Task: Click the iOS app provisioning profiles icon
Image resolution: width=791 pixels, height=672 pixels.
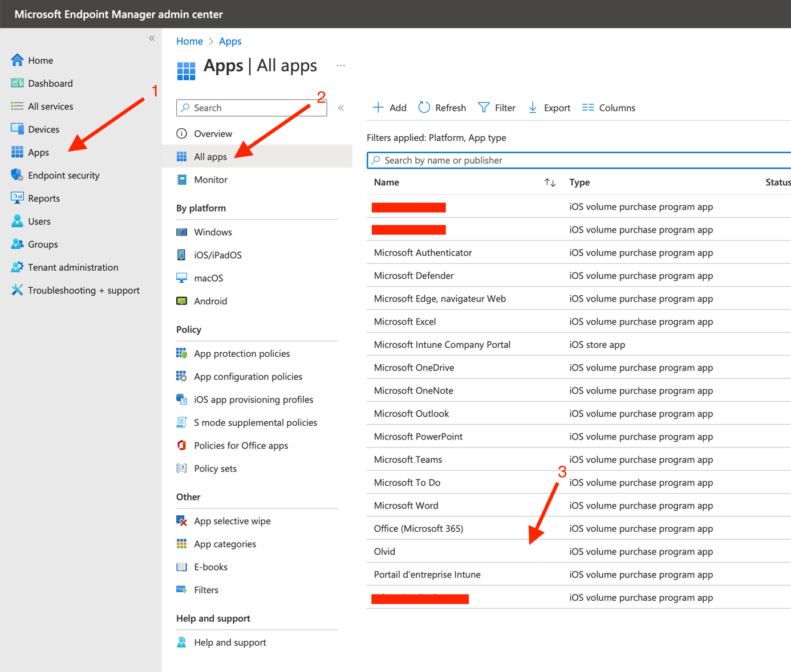Action: coord(182,399)
